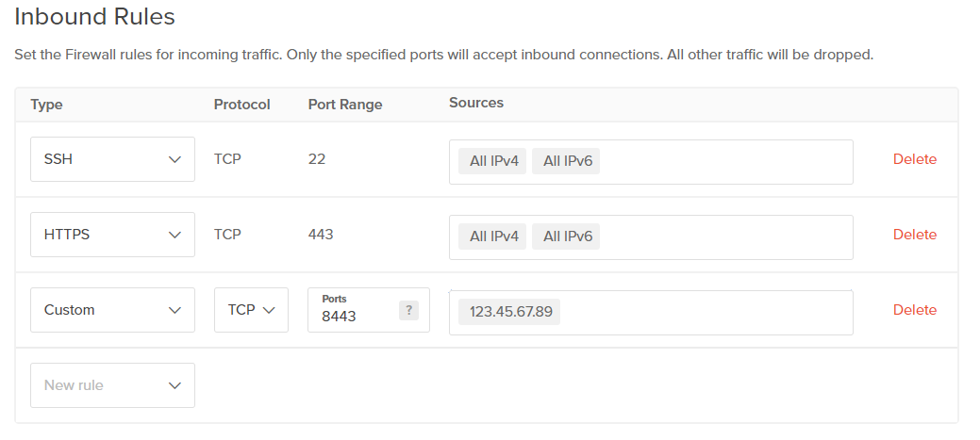Open the Custom rule type dropdown

(x=112, y=310)
